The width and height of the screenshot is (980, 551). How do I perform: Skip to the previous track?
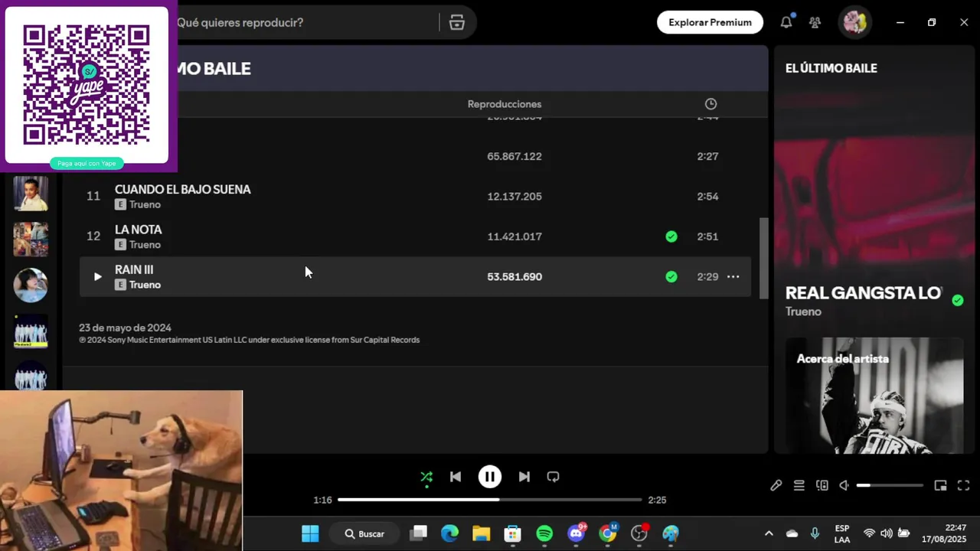tap(456, 477)
